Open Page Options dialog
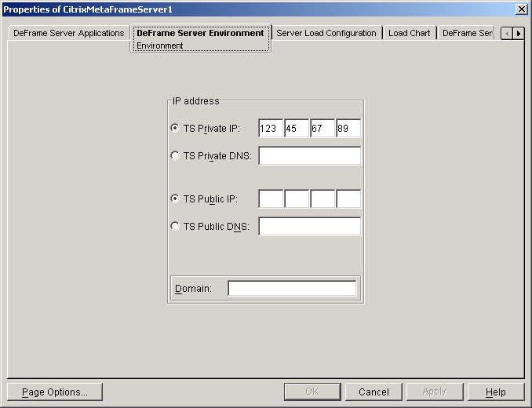The image size is (532, 408). [x=55, y=392]
